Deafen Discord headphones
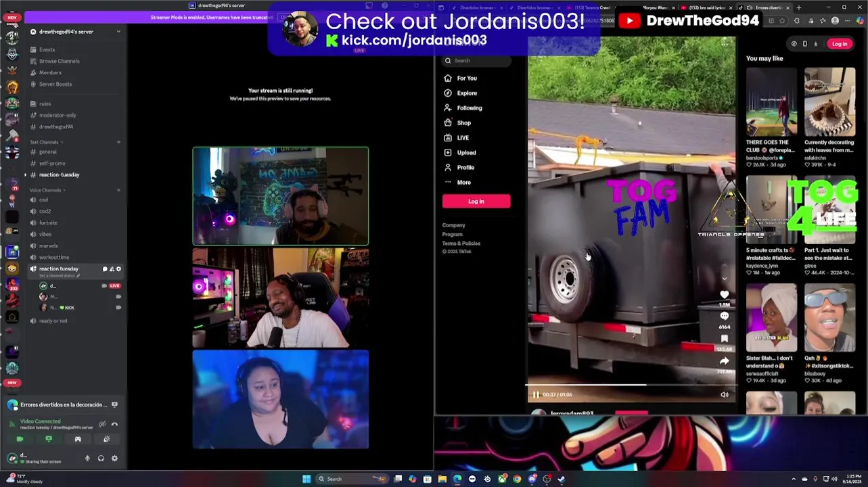 coord(101,459)
